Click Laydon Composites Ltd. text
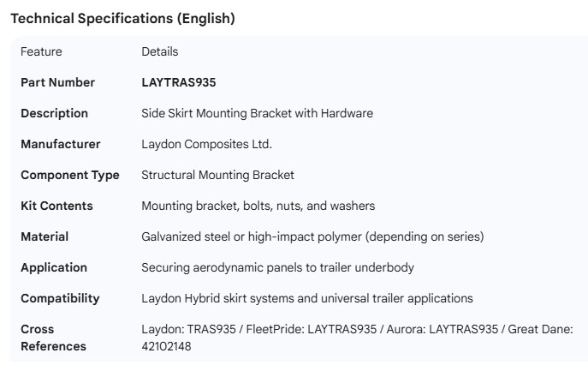Image resolution: width=588 pixels, height=365 pixels. [206, 144]
